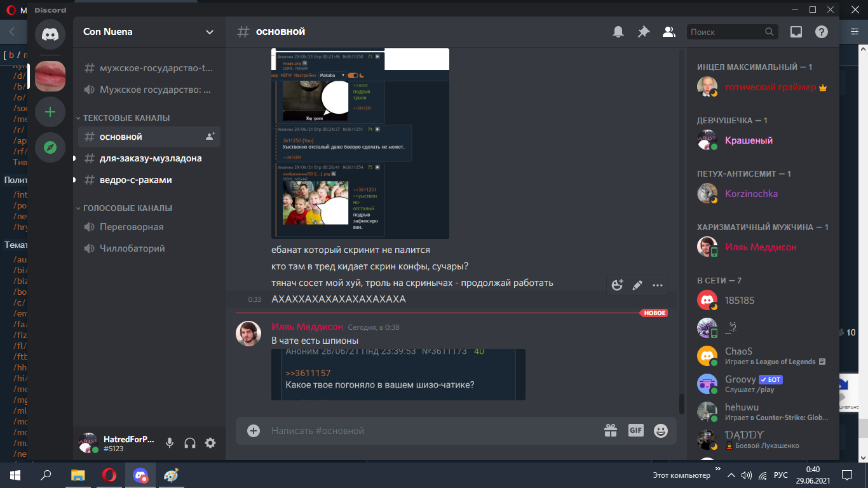Switch to Opera browser on taskbar
Screen dimensions: 868x488
coord(109,475)
